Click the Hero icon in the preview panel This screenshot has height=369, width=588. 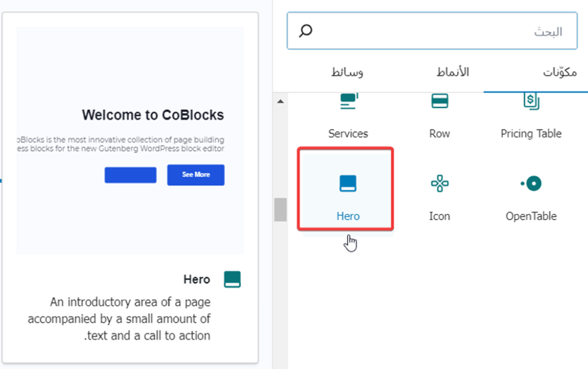[232, 280]
